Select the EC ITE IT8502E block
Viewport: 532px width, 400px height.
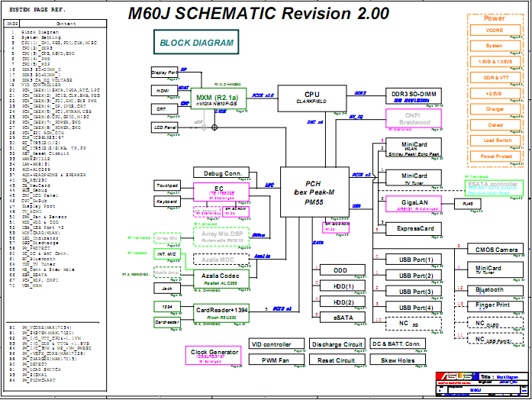tap(221, 192)
